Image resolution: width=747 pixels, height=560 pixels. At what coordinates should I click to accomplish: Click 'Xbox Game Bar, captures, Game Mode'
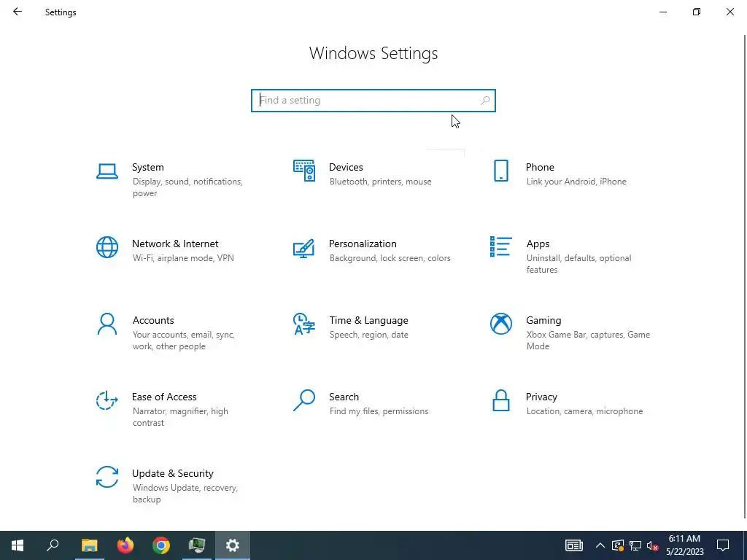(588, 341)
